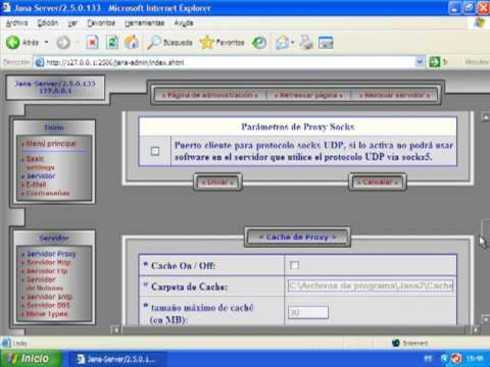Open the Servidor DNS link
Screen dimensions: 490x367
pos(48,305)
